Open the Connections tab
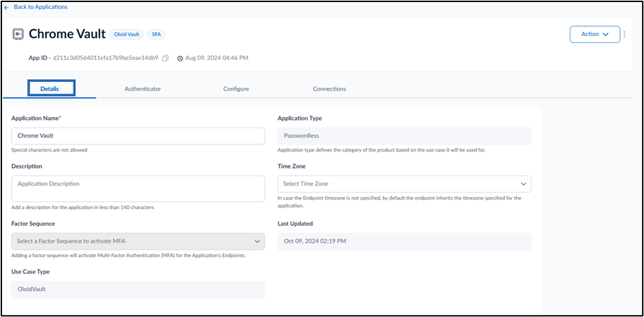Viewport: 644px width, 317px height. [329, 89]
